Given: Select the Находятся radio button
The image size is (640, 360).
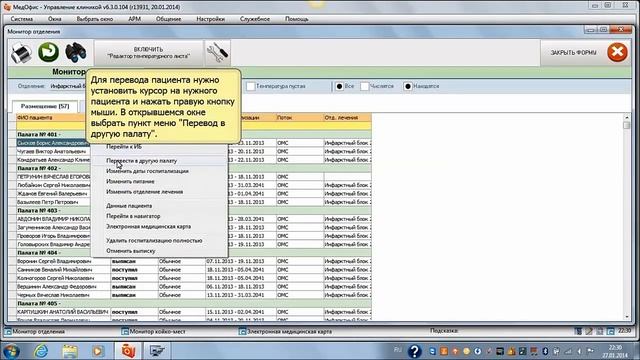Looking at the screenshot, I should (407, 86).
